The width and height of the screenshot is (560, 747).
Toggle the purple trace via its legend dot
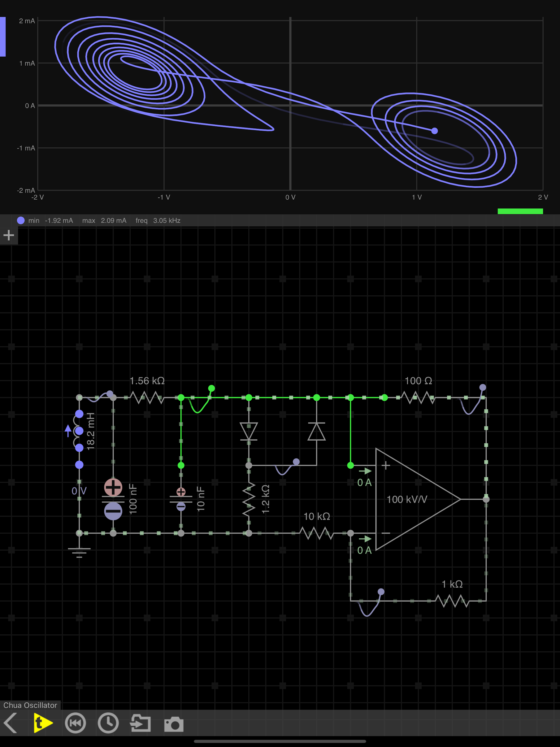tap(21, 220)
